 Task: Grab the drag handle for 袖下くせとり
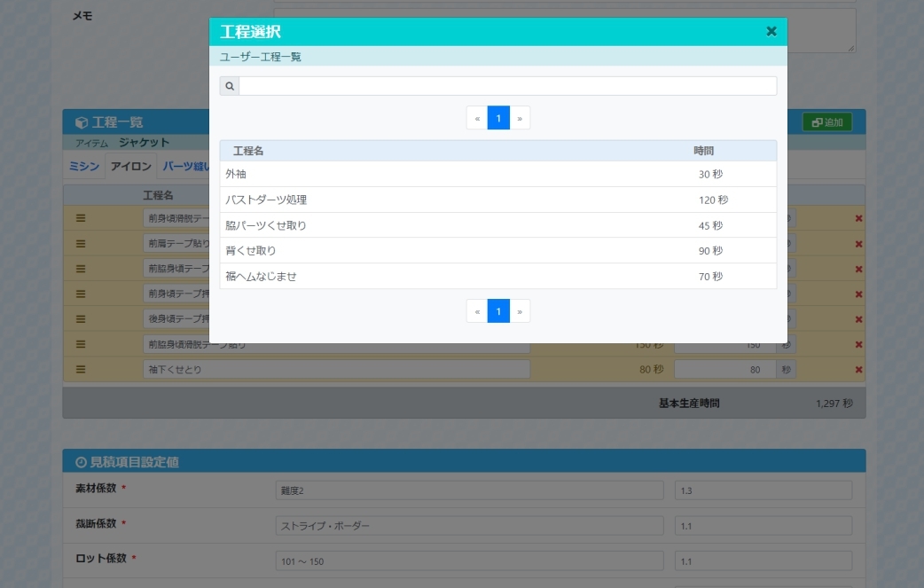click(81, 370)
